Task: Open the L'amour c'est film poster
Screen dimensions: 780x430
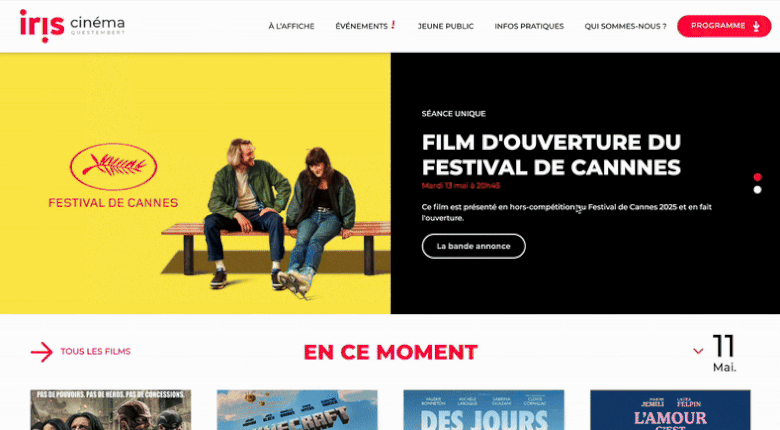Action: 670,410
